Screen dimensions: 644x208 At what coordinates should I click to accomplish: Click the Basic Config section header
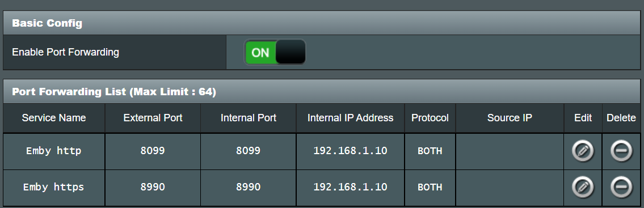coord(322,23)
